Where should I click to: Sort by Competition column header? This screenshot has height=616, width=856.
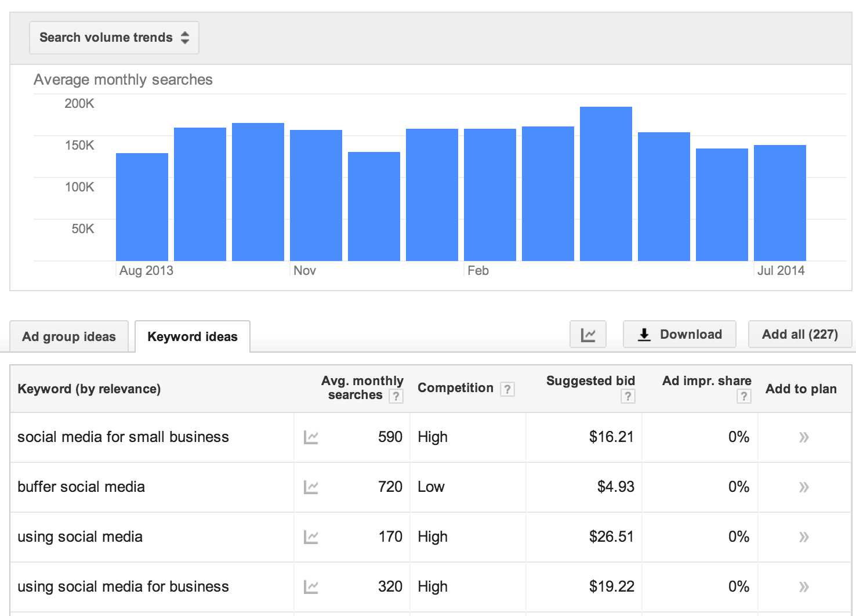point(455,388)
